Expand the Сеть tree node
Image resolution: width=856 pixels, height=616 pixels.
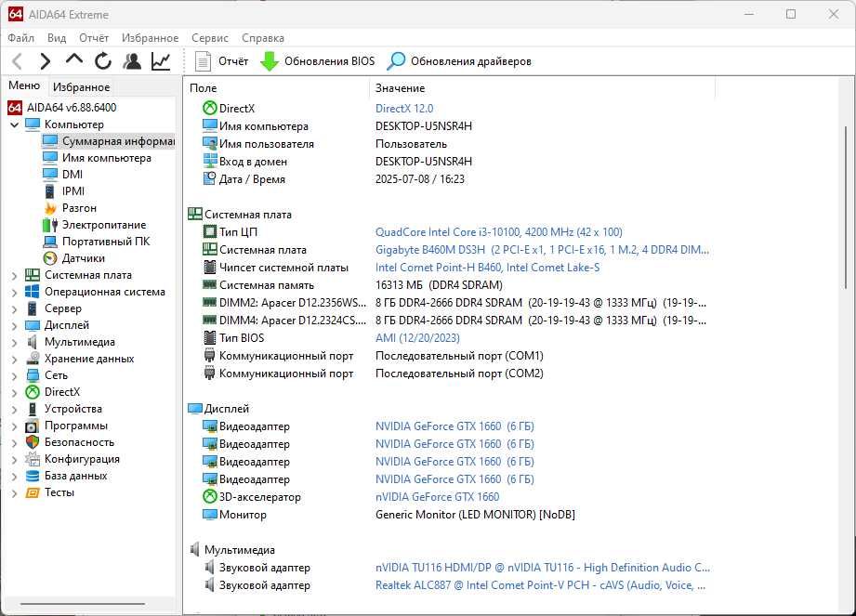click(15, 376)
